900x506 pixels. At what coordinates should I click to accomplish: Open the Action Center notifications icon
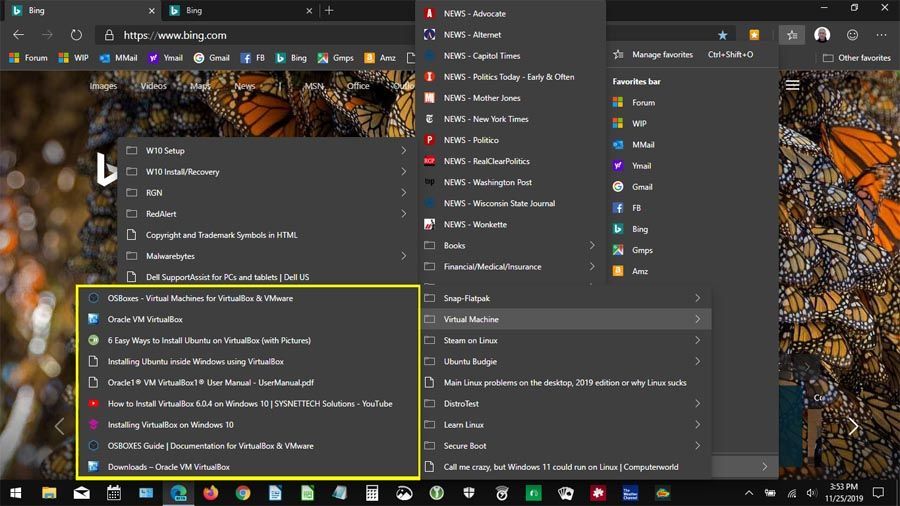[878, 493]
